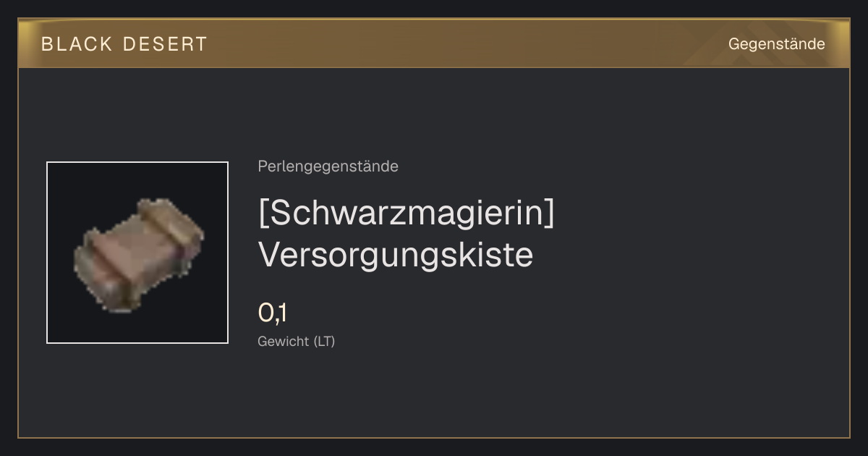Click the white-framed item thumbnail box
Viewport: 868px width, 456px height.
click(x=137, y=253)
